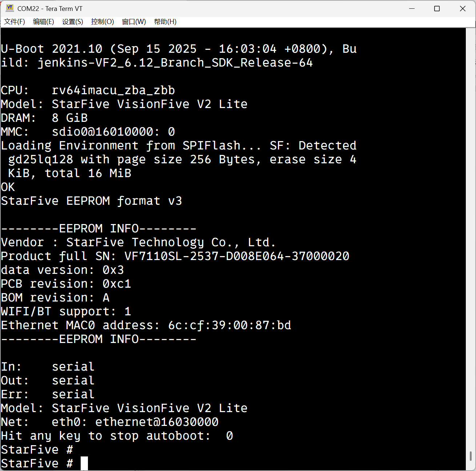Click the COM22 - Tera Term VT title

pyautogui.click(x=50, y=8)
